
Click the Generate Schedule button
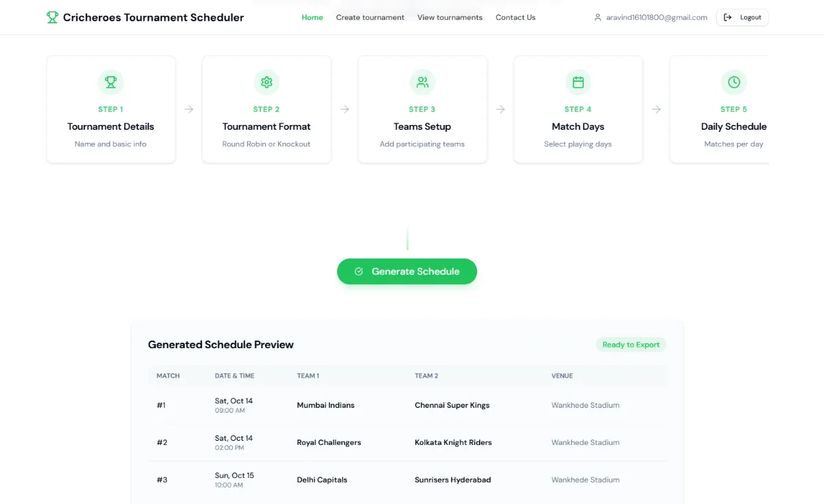[x=407, y=271]
